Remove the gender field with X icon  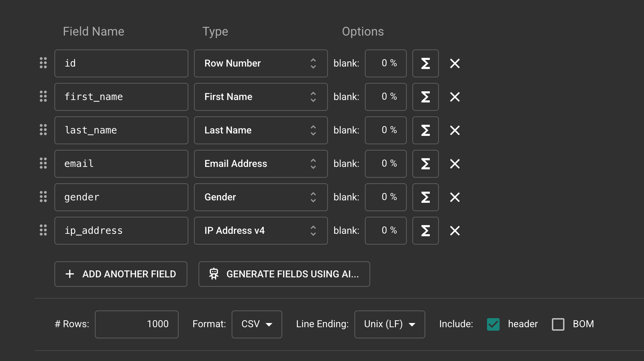[x=455, y=197]
